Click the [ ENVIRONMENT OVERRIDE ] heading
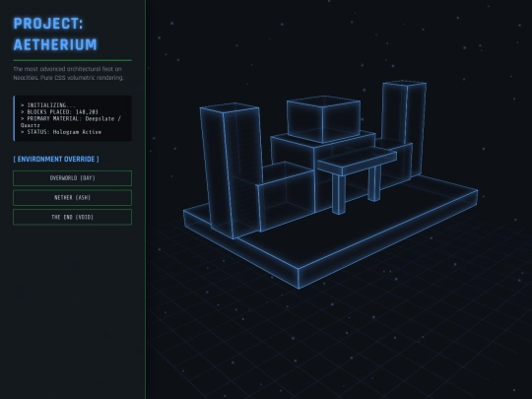This screenshot has width=532, height=399. pyautogui.click(x=56, y=160)
